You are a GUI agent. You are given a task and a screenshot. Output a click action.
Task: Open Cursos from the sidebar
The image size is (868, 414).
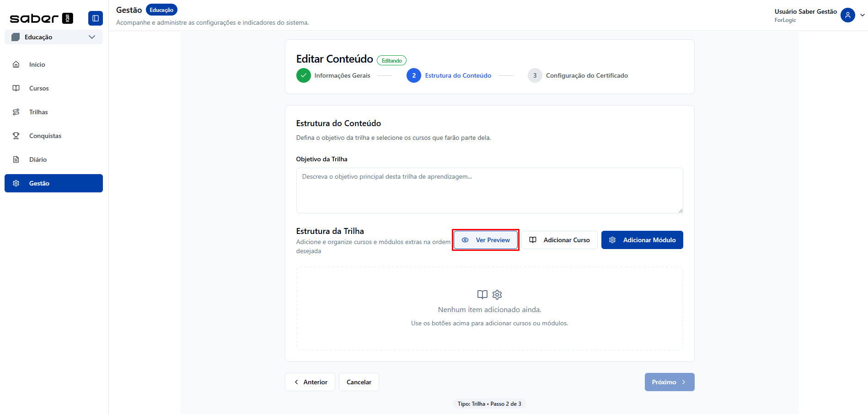click(x=39, y=88)
